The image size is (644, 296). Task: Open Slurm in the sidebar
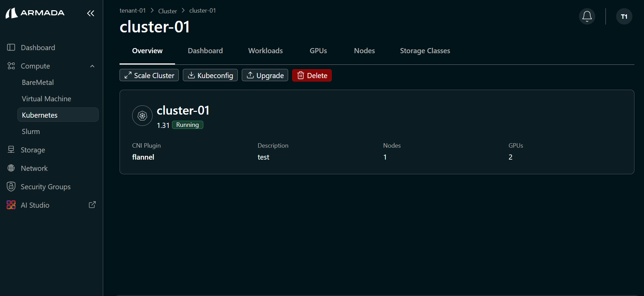click(x=31, y=131)
